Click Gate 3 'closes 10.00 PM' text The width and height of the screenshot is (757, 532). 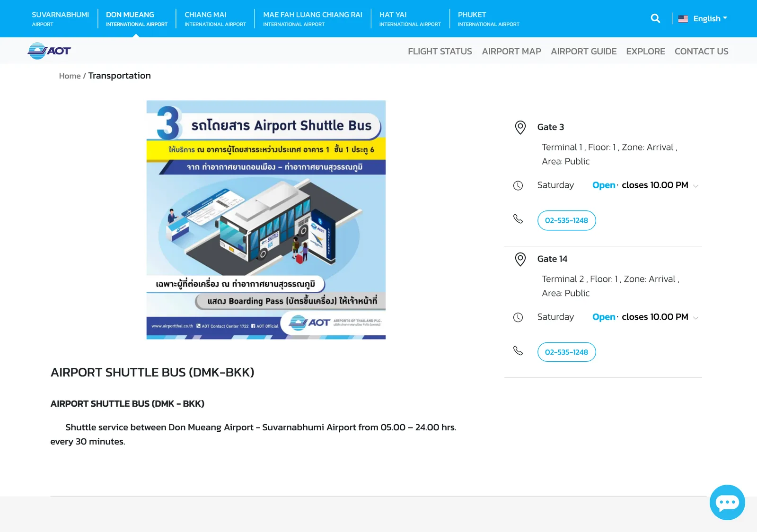pyautogui.click(x=655, y=185)
